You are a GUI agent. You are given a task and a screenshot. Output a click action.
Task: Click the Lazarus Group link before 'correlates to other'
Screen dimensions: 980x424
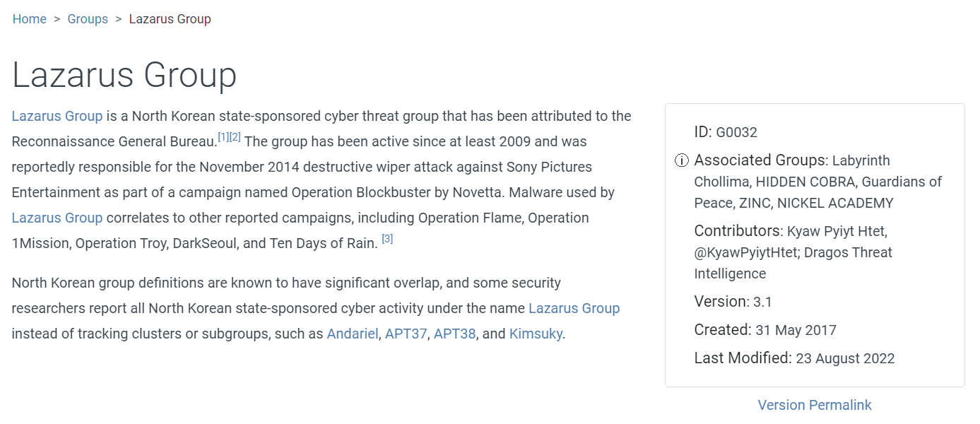tap(57, 218)
